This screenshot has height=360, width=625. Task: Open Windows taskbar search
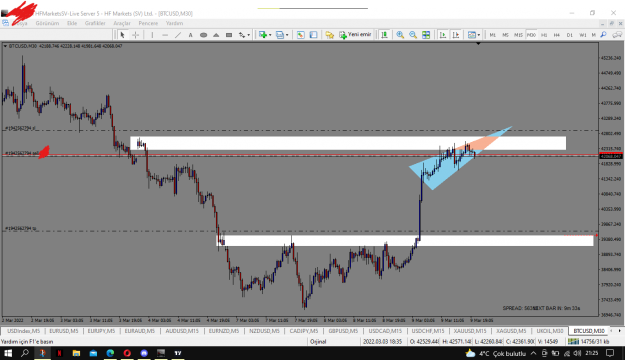pyautogui.click(x=25, y=353)
